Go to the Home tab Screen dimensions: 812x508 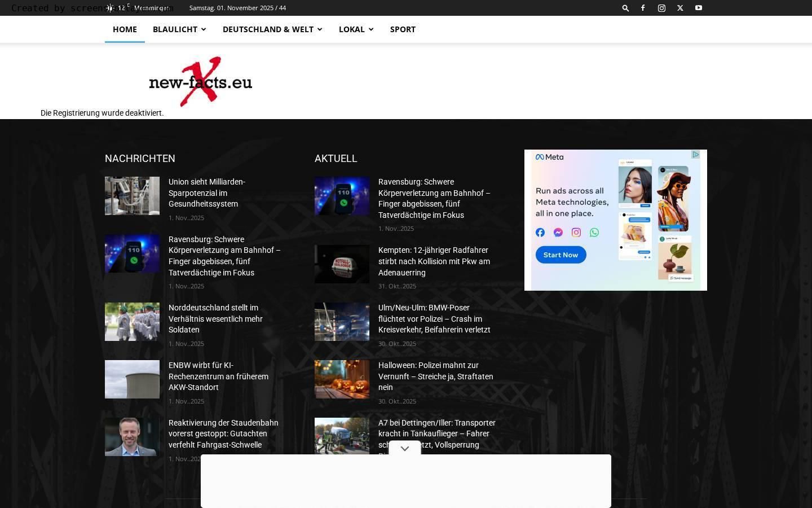[x=125, y=29]
